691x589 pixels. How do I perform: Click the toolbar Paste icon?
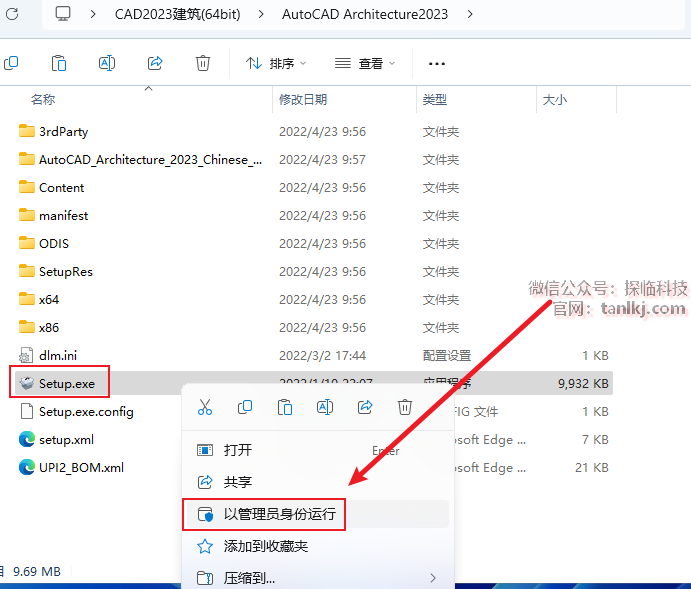[x=59, y=63]
